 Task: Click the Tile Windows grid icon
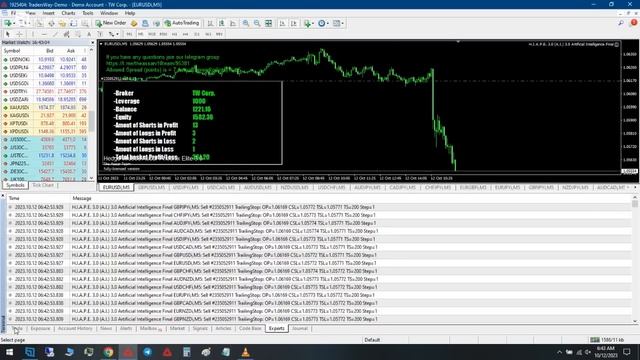coord(269,23)
